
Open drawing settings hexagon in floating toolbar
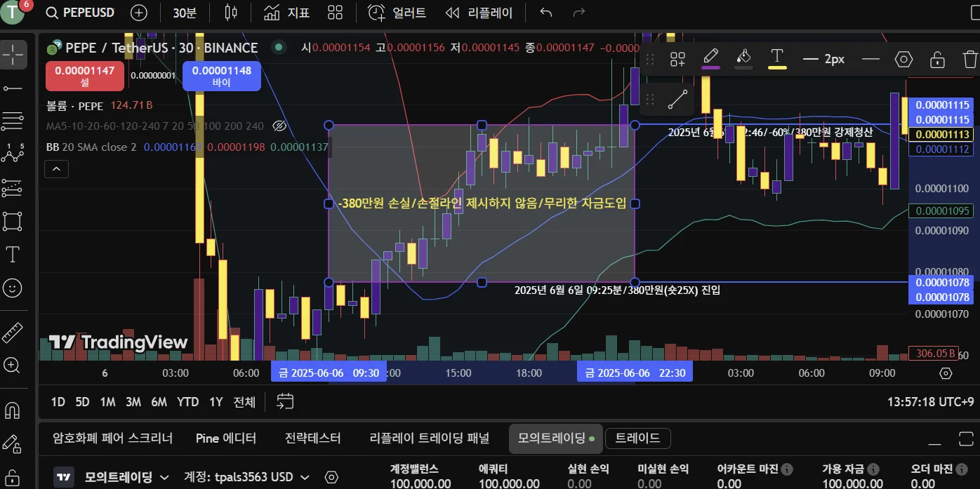(903, 59)
